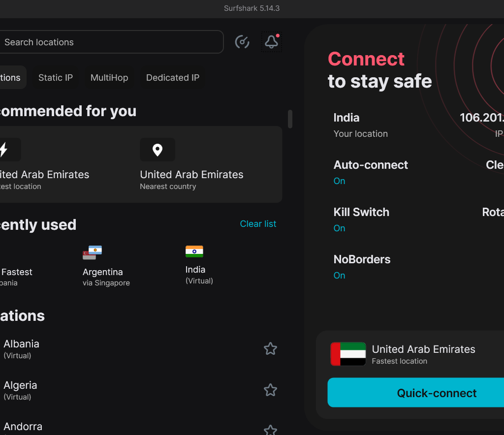Click United Arab Emirates Fastest location text
Screen dimensions: 504x435
point(423,354)
